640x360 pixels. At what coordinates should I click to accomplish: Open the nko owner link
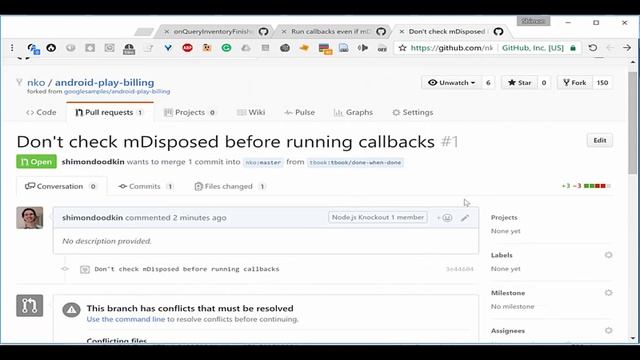coord(36,82)
